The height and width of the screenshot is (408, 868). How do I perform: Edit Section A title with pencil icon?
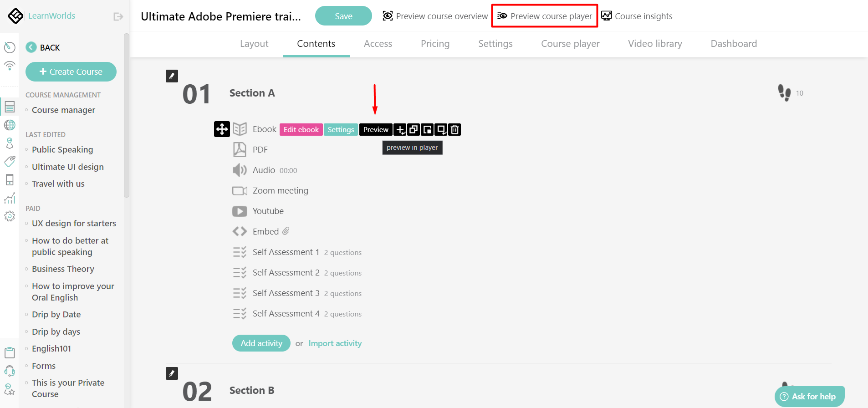pyautogui.click(x=172, y=76)
